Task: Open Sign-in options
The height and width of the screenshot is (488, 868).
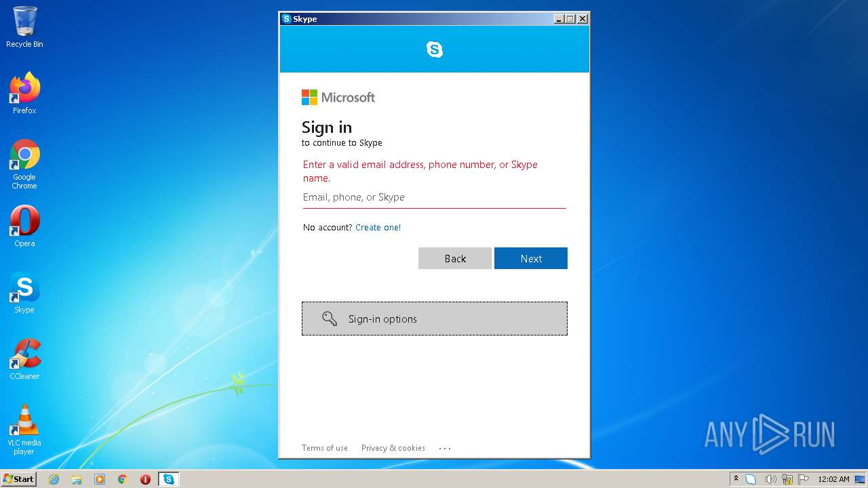Action: coord(435,319)
